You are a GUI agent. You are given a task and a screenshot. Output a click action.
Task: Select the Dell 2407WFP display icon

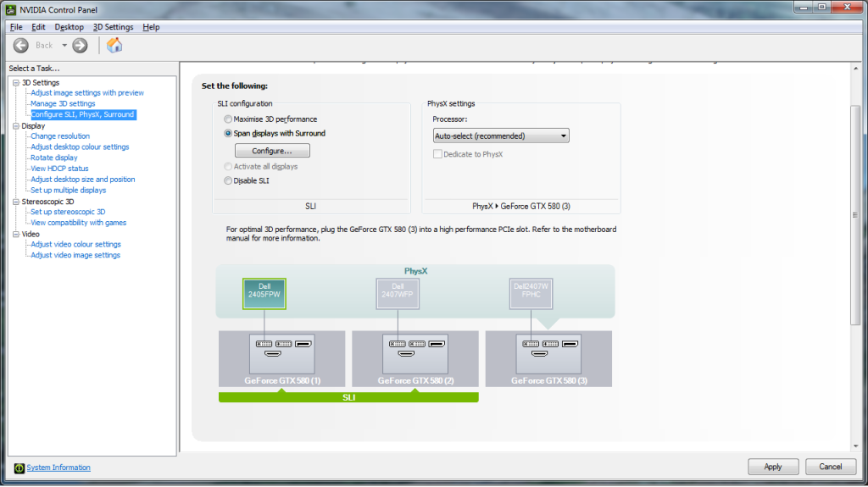398,294
